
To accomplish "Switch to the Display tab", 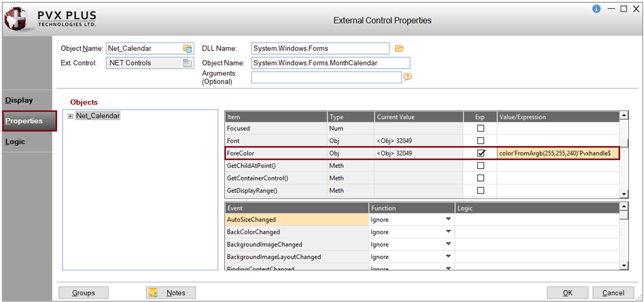I will click(x=19, y=100).
